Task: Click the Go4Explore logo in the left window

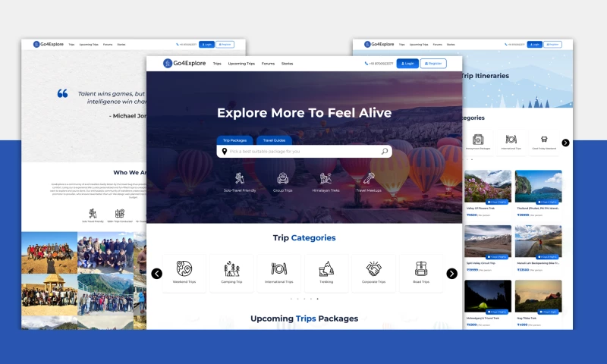Action: (x=49, y=44)
